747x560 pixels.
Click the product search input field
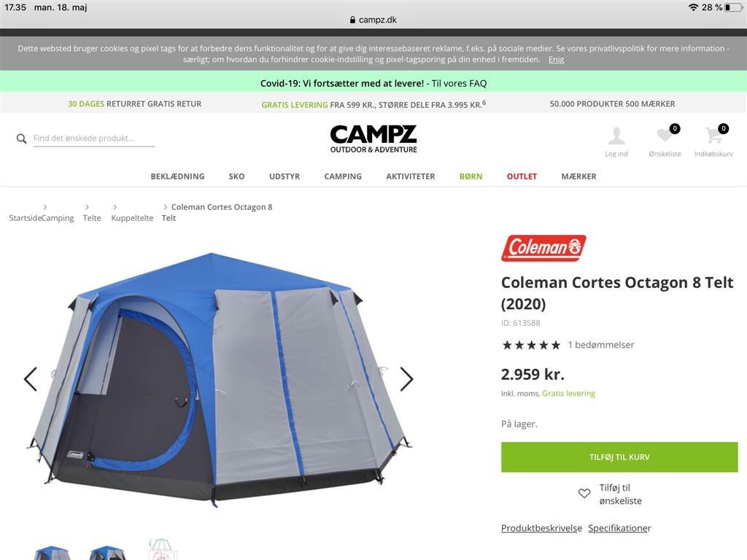click(x=94, y=139)
